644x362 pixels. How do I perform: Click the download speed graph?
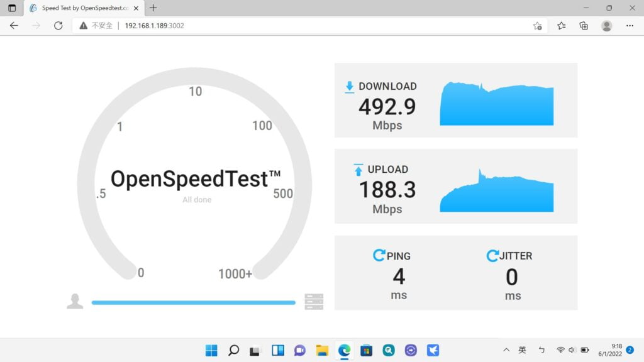497,104
